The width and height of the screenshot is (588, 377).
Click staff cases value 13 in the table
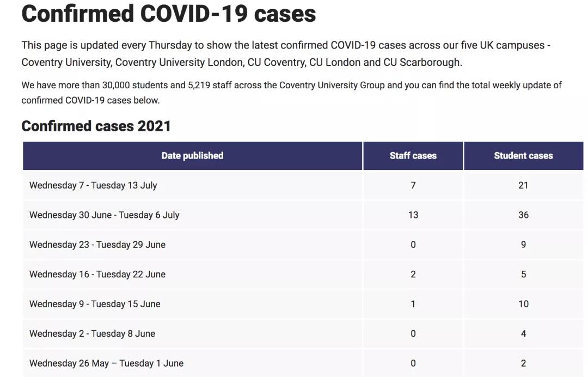413,215
